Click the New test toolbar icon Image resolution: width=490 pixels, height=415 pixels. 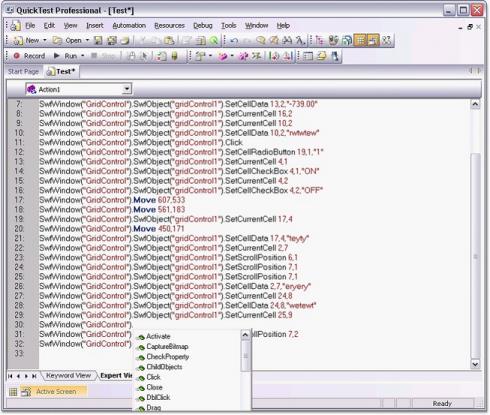18,41
